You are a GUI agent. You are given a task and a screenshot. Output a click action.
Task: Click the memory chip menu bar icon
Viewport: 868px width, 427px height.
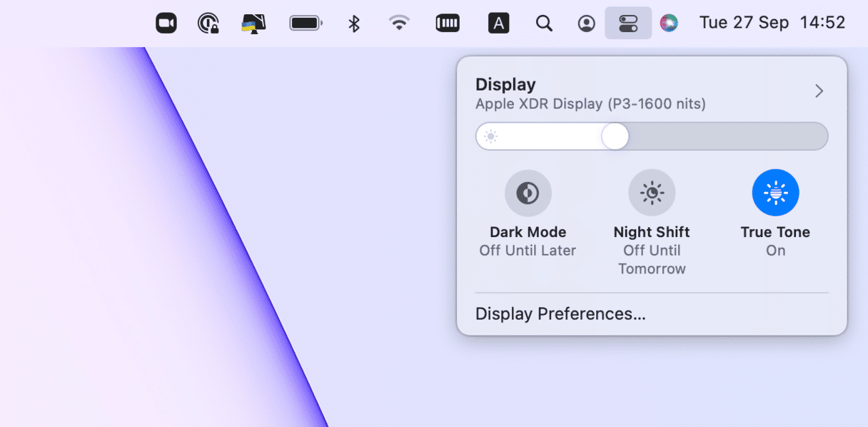(x=448, y=23)
